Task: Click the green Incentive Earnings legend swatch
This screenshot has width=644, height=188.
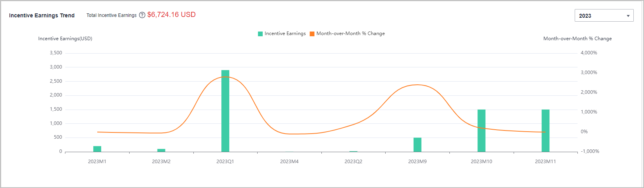Action: pyautogui.click(x=260, y=34)
